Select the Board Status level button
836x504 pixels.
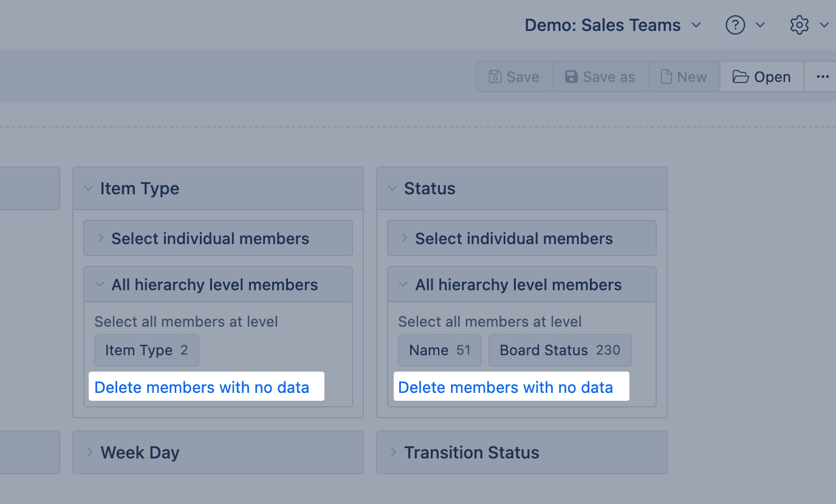tap(560, 350)
